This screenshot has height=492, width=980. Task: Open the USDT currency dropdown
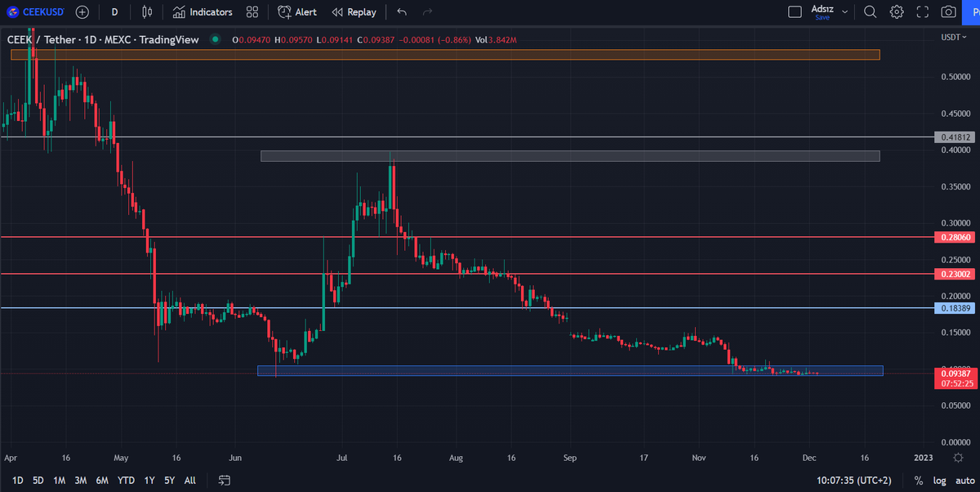point(952,37)
